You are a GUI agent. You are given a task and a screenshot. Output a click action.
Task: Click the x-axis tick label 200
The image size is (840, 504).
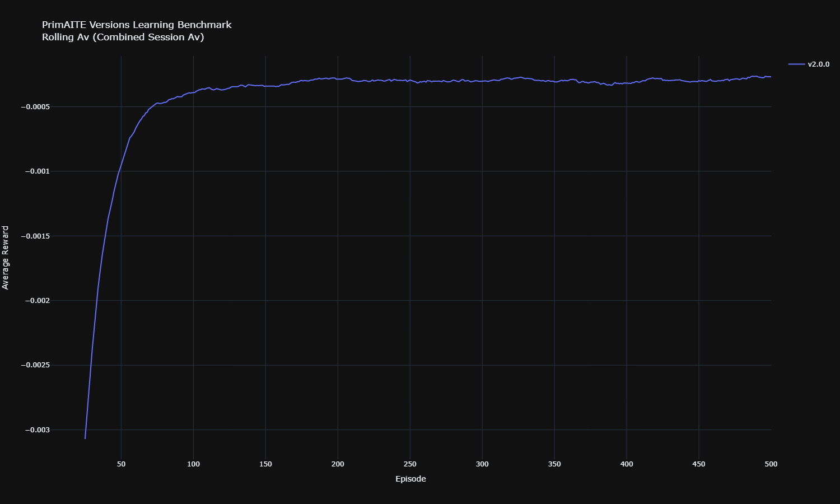338,464
